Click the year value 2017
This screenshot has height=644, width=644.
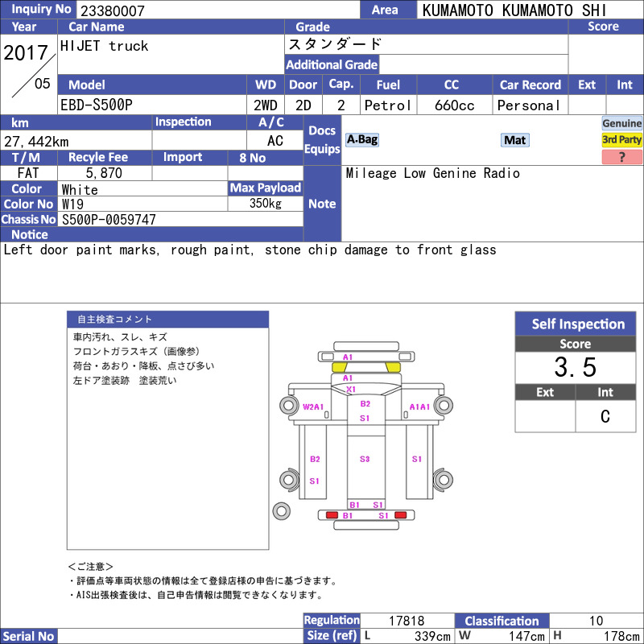coord(26,52)
